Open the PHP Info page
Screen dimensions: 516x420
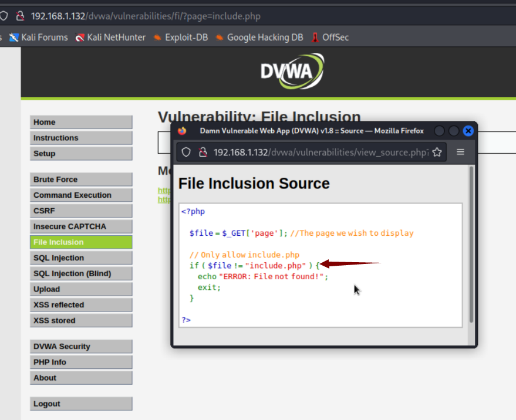point(81,362)
